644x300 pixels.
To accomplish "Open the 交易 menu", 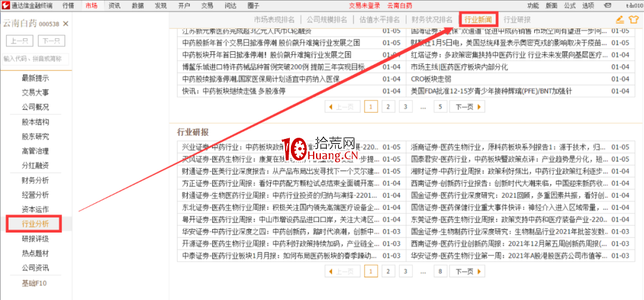I will (208, 6).
